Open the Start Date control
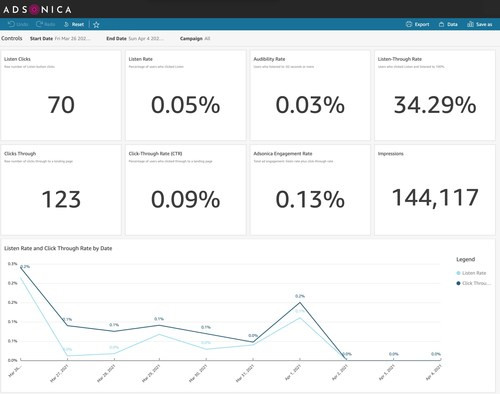This screenshot has width=500, height=394. [x=60, y=38]
